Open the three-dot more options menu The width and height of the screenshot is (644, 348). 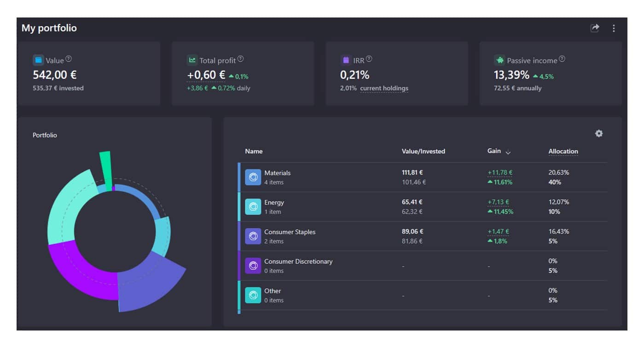614,28
